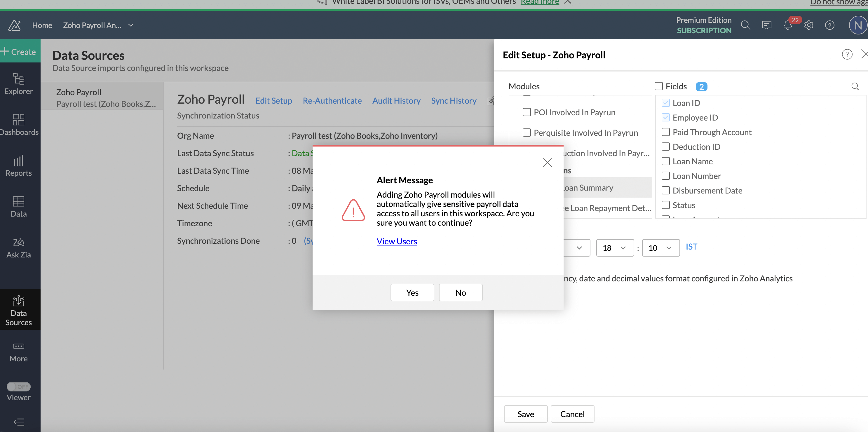Expand the hours dropdown showing 18

(615, 248)
